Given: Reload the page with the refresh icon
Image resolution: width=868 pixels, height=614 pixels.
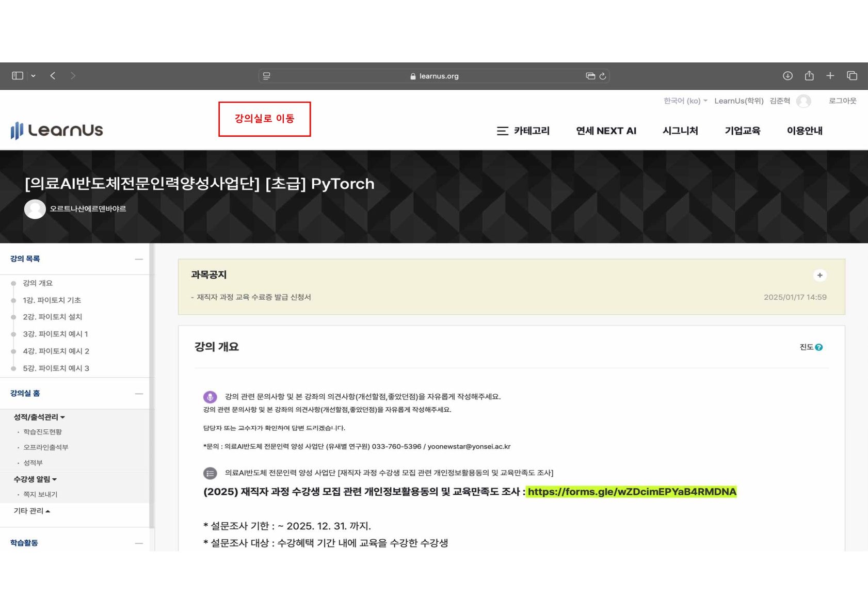Looking at the screenshot, I should 603,75.
